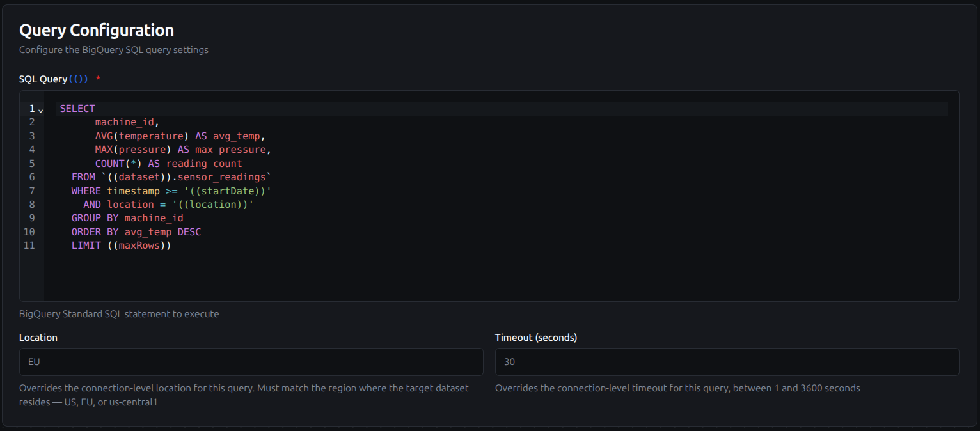This screenshot has height=431, width=980.
Task: Click the DESC keyword in line 10
Action: pos(189,232)
